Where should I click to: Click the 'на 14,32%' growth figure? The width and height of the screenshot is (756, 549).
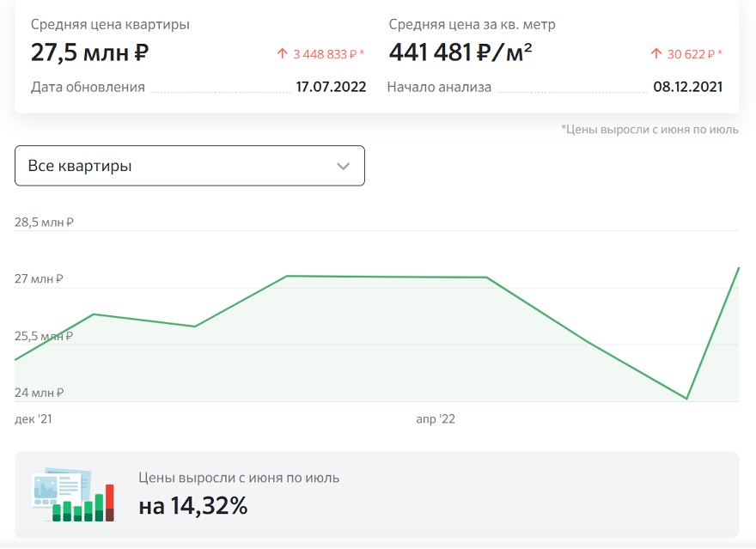coord(192,506)
